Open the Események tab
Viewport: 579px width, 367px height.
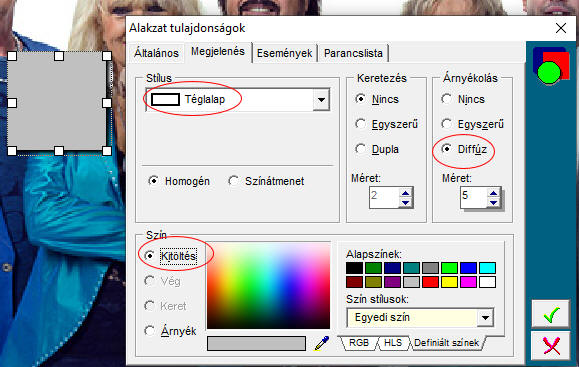coord(284,53)
